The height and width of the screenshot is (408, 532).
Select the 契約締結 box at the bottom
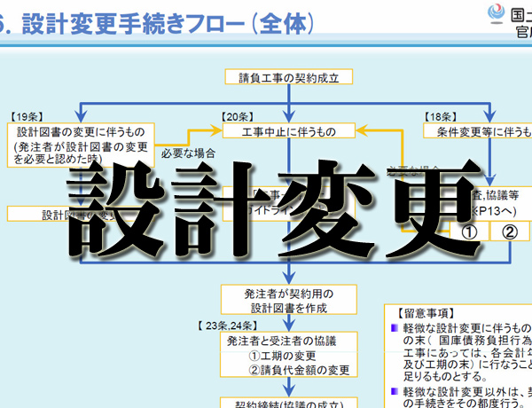click(289, 404)
